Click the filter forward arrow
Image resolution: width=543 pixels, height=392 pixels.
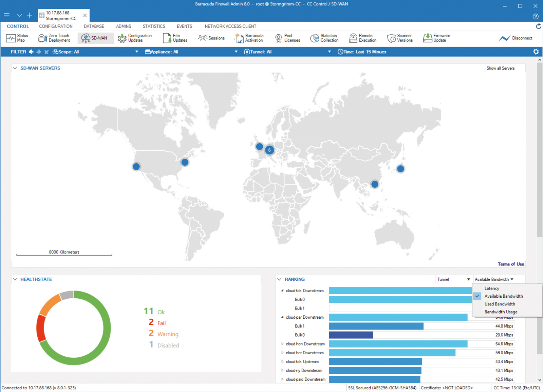pos(39,52)
